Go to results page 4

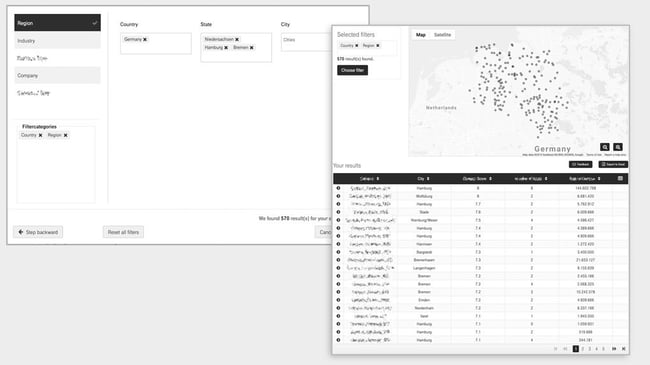(597, 349)
